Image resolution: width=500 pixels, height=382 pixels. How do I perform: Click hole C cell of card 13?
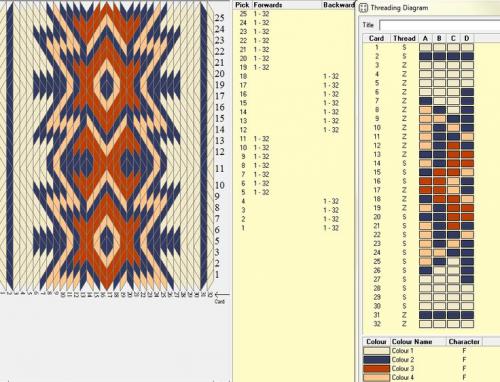click(x=453, y=154)
